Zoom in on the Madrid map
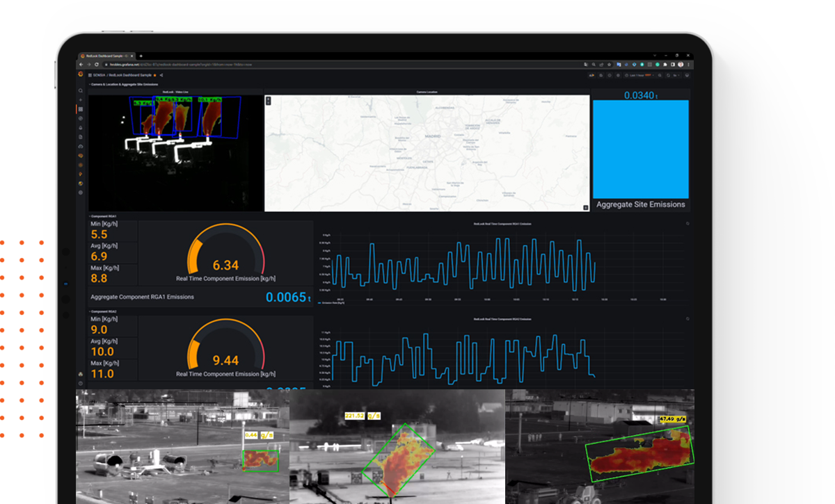835x504 pixels. tap(269, 99)
